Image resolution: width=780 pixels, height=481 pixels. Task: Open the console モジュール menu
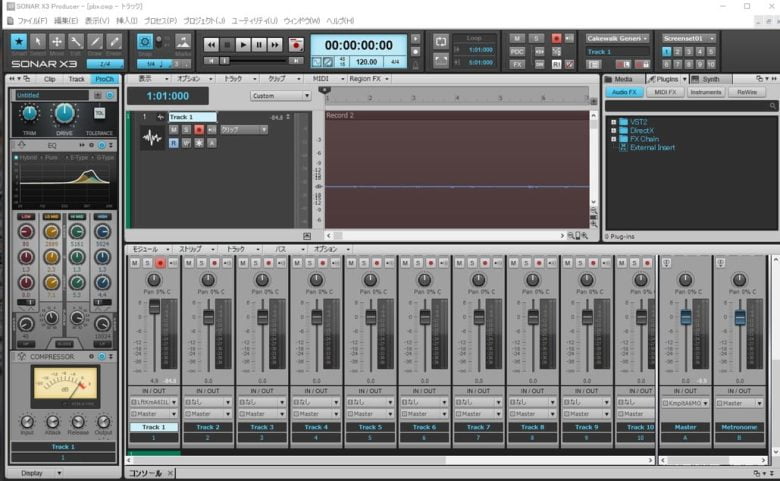[x=149, y=249]
